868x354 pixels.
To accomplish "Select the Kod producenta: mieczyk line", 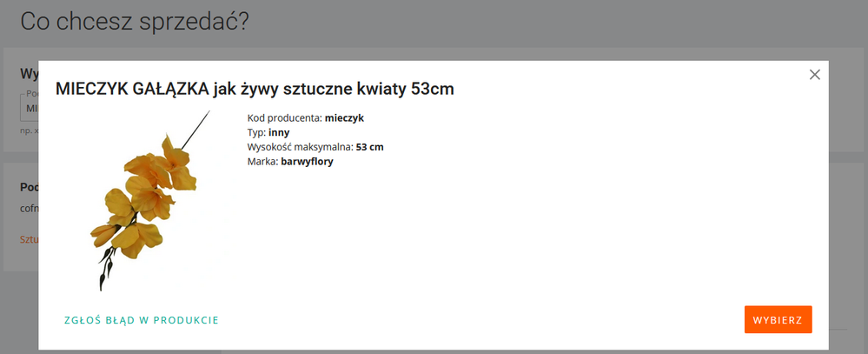I will [x=305, y=117].
